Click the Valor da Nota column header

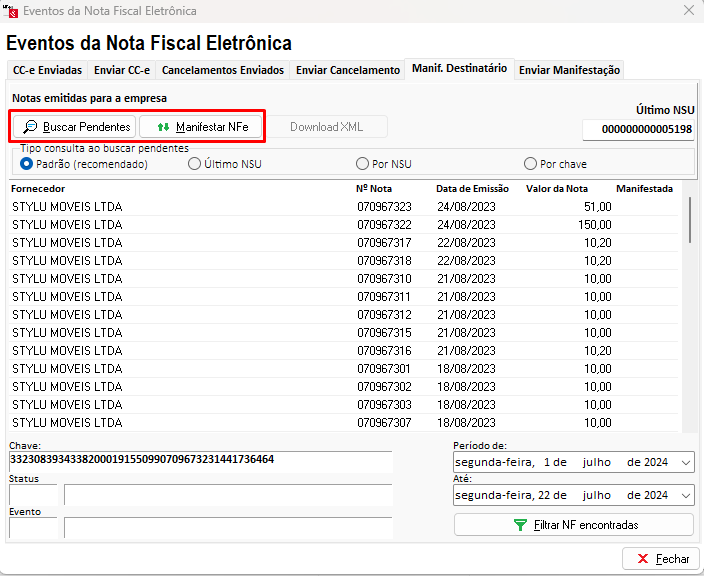pos(557,188)
